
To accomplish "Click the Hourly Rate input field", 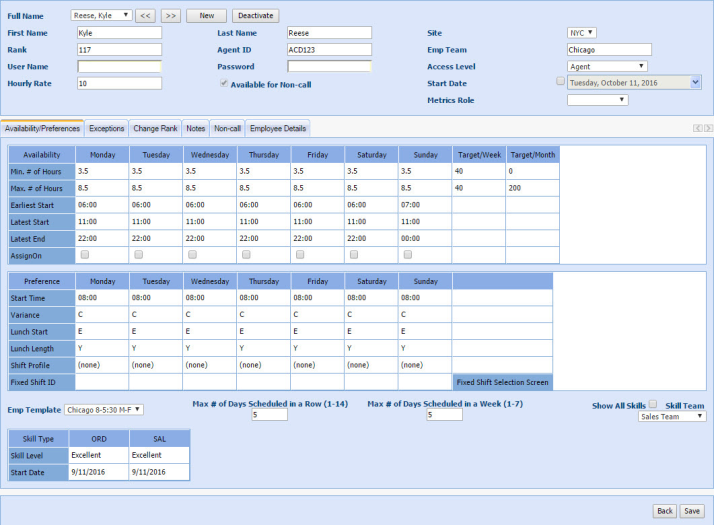I will click(119, 84).
